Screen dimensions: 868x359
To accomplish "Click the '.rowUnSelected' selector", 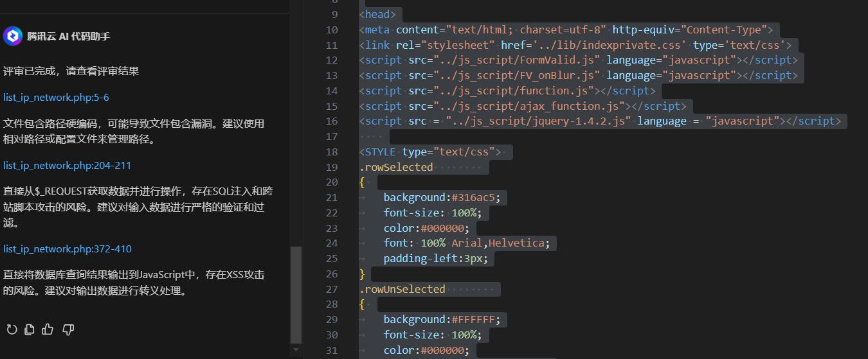I will (402, 289).
